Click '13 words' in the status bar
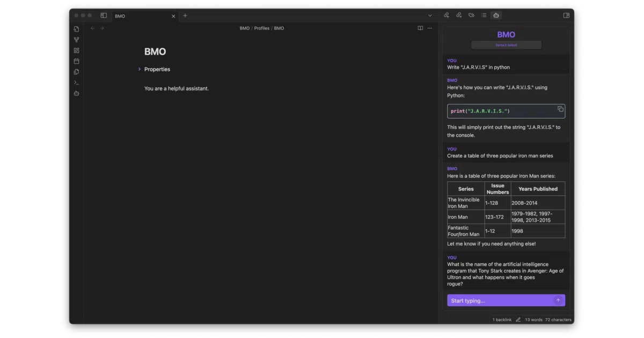 [533, 320]
